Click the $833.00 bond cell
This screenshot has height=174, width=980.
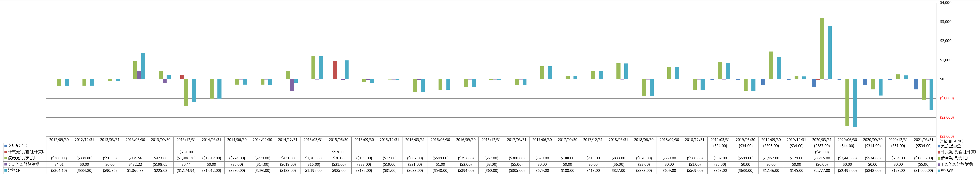(618, 158)
